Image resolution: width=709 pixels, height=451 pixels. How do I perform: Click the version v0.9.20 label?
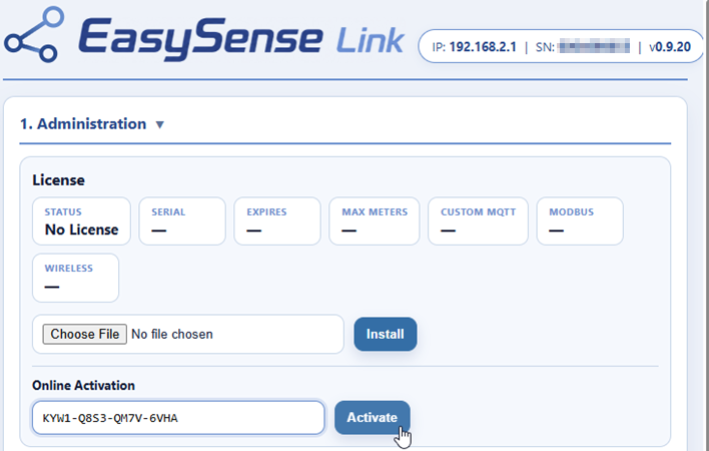pyautogui.click(x=670, y=47)
